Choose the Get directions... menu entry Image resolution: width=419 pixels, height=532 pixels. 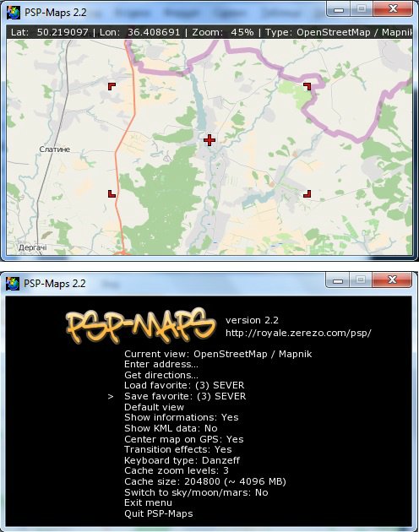[161, 375]
